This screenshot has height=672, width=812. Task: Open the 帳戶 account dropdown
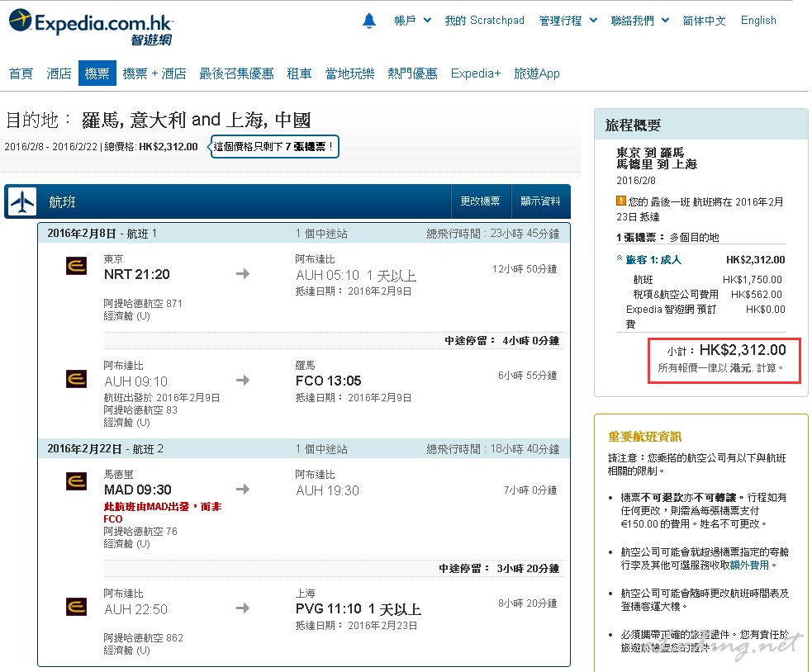click(413, 21)
